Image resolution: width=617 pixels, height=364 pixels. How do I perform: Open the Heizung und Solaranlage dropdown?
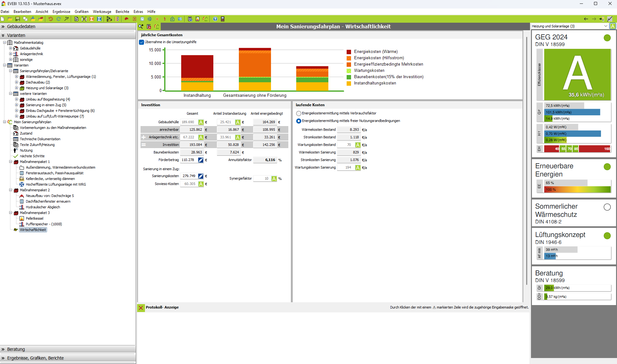pyautogui.click(x=605, y=26)
